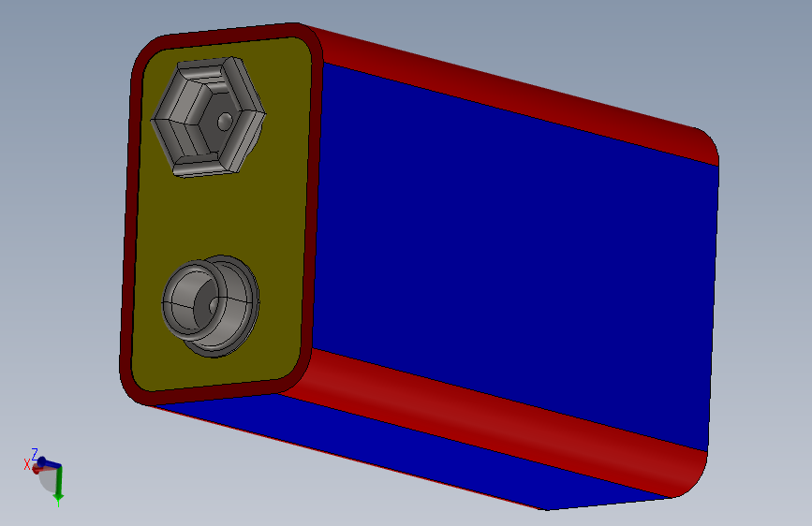Screen dimensions: 812x526
Task: Select the lower red rounded edge strip
Action: coord(492,422)
